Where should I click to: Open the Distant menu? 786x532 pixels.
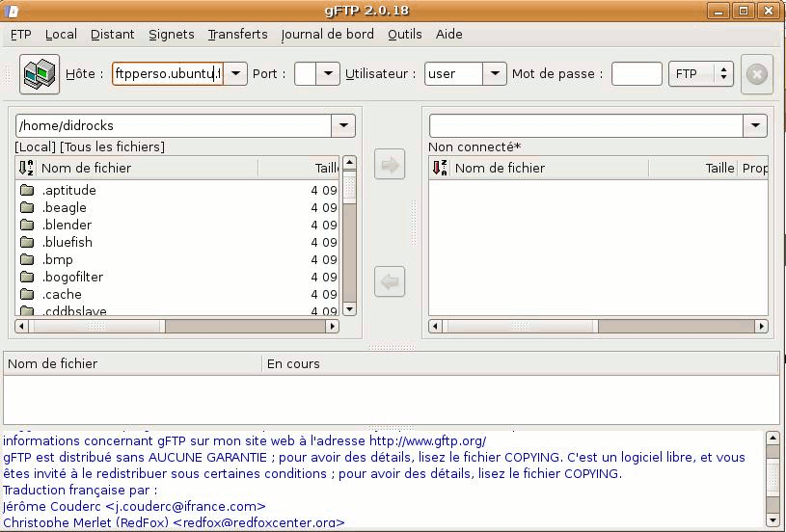112,34
